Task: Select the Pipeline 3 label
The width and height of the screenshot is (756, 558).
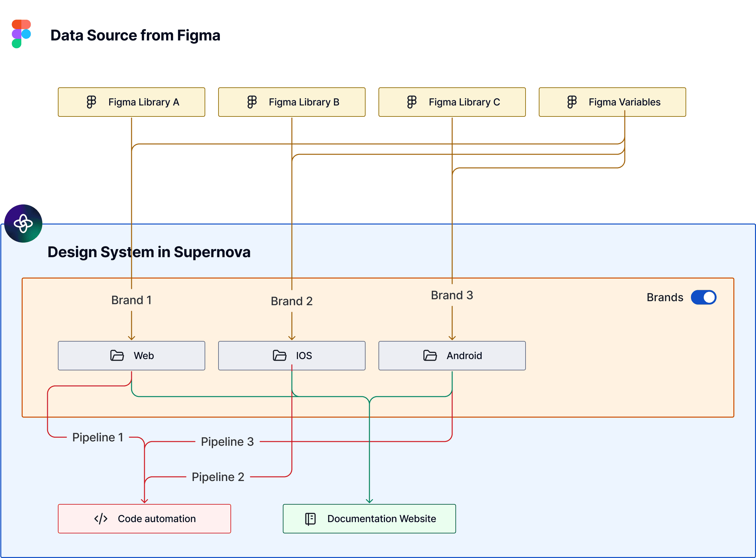Action: tap(227, 442)
